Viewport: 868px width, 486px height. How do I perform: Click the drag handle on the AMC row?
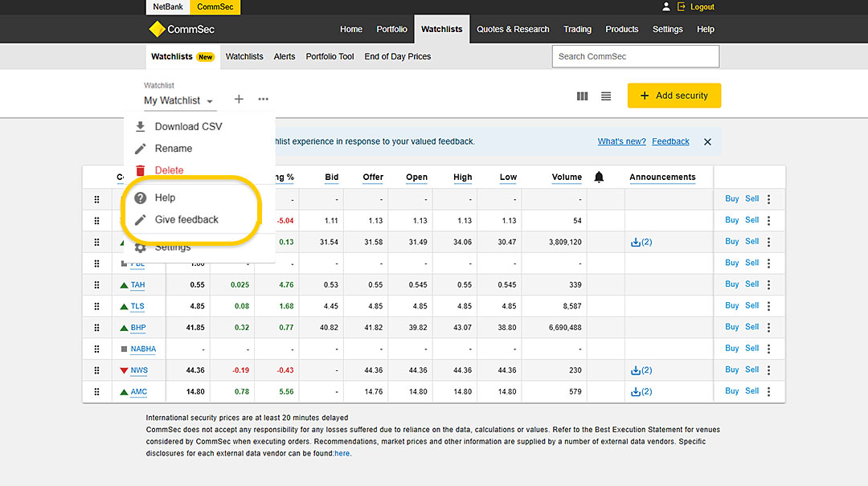pyautogui.click(x=97, y=392)
